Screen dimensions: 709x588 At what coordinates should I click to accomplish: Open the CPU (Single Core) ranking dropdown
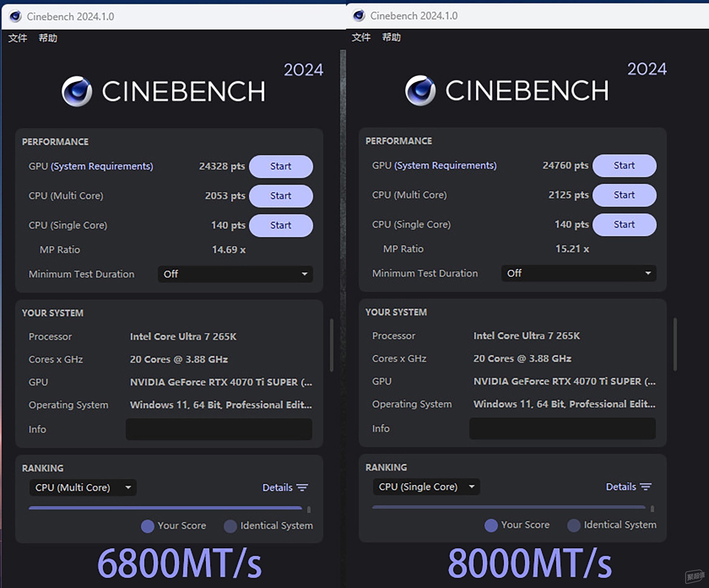click(426, 487)
